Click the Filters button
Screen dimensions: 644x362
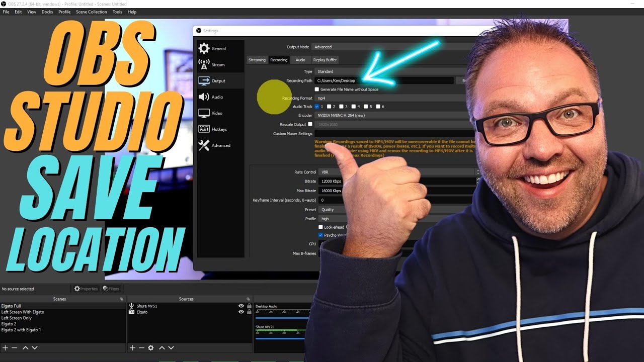pyautogui.click(x=111, y=288)
